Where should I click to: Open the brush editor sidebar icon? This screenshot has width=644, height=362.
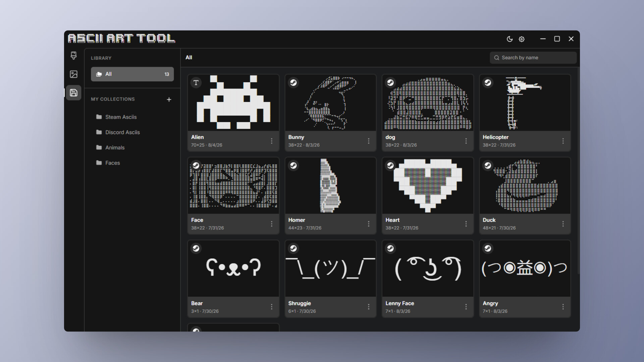coord(73,56)
